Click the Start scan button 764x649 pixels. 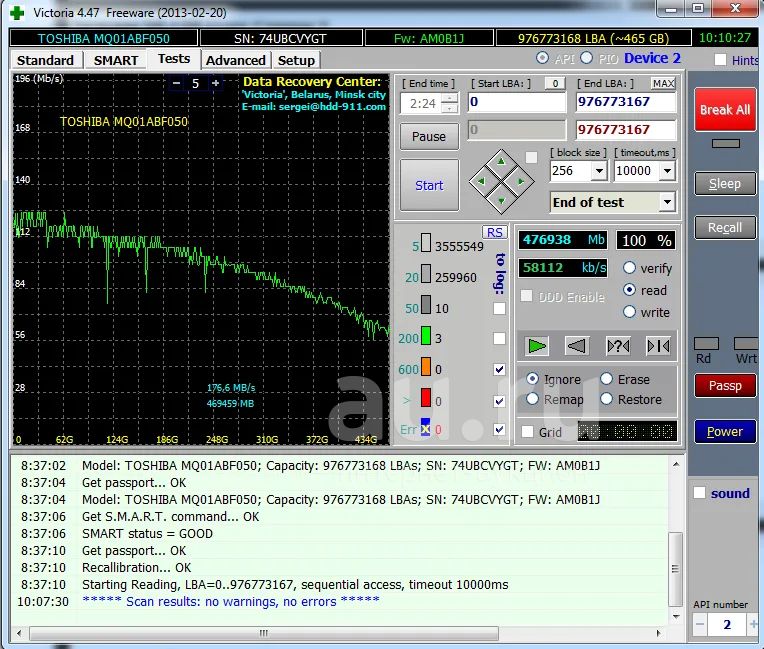(x=429, y=185)
